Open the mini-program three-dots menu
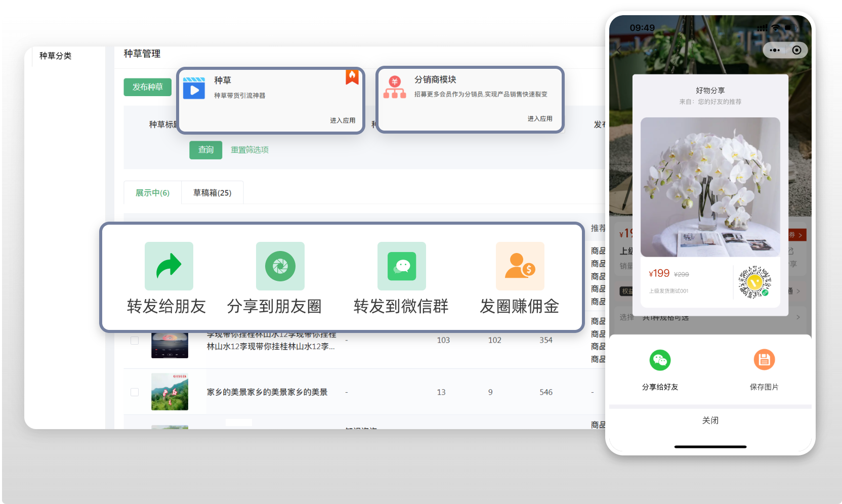The width and height of the screenshot is (842, 504). coord(775,50)
